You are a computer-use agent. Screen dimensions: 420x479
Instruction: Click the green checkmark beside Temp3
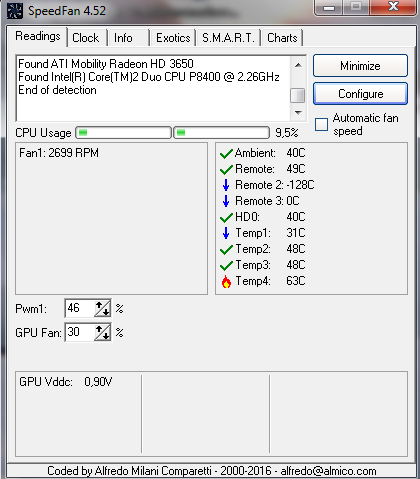click(x=226, y=266)
